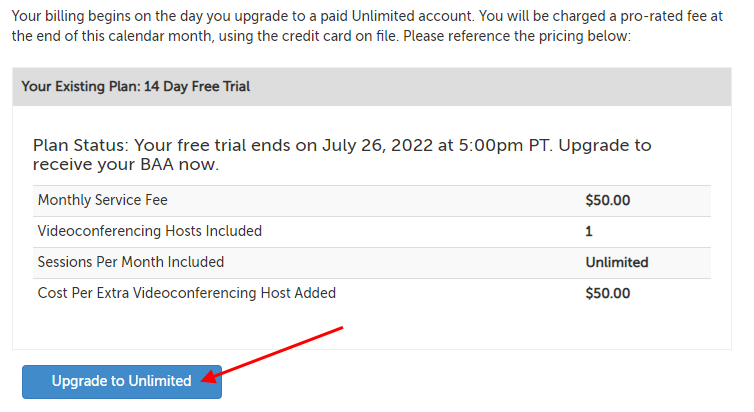Click the Monthly Service Fee row label
754x412 pixels.
pos(102,200)
